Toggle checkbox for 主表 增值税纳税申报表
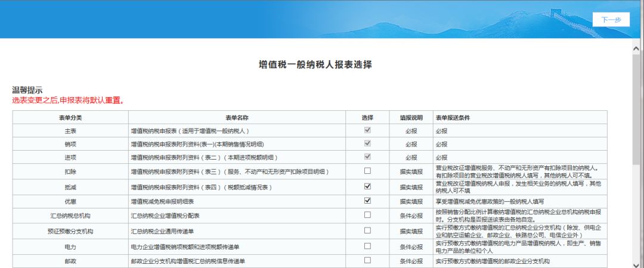The image size is (644, 268). [367, 130]
